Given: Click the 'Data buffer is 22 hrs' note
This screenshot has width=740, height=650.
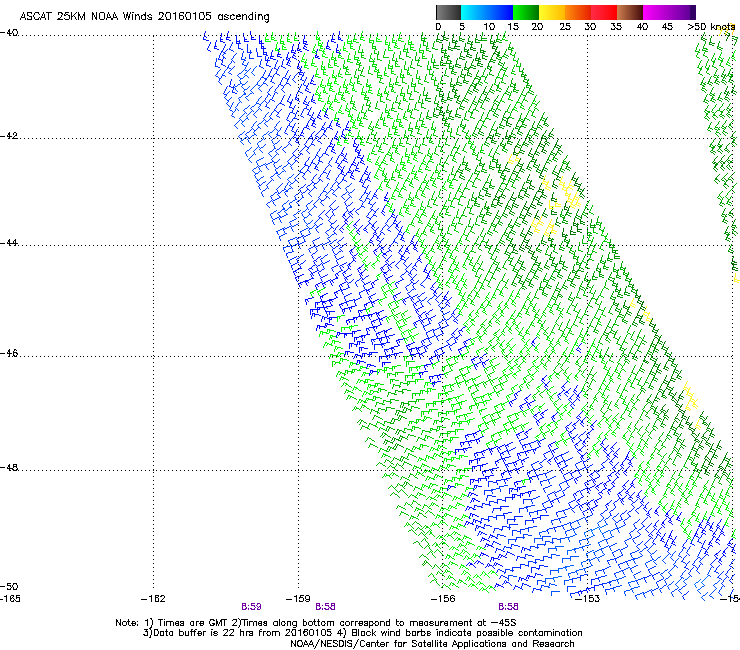Looking at the screenshot, I should (x=362, y=633).
